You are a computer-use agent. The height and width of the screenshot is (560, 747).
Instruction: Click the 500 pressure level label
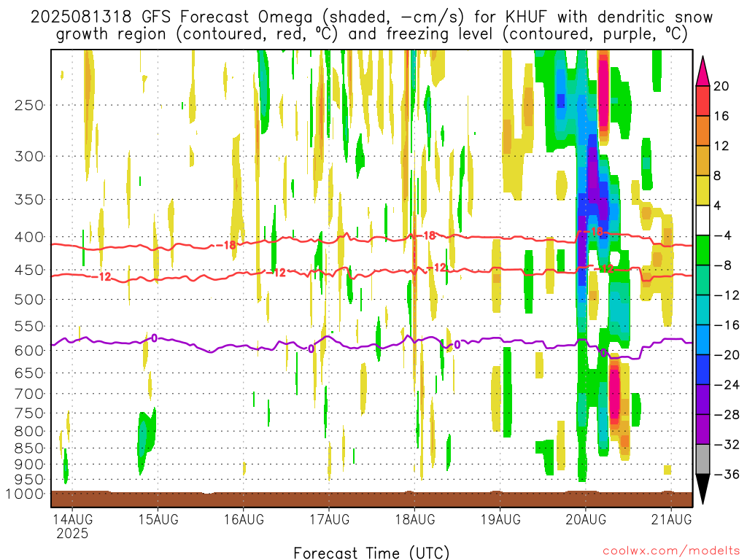(x=29, y=300)
